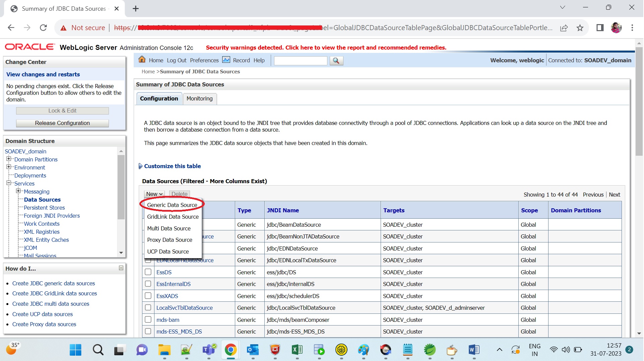
Task: Select Generic Data Source from menu
Action: tap(172, 205)
